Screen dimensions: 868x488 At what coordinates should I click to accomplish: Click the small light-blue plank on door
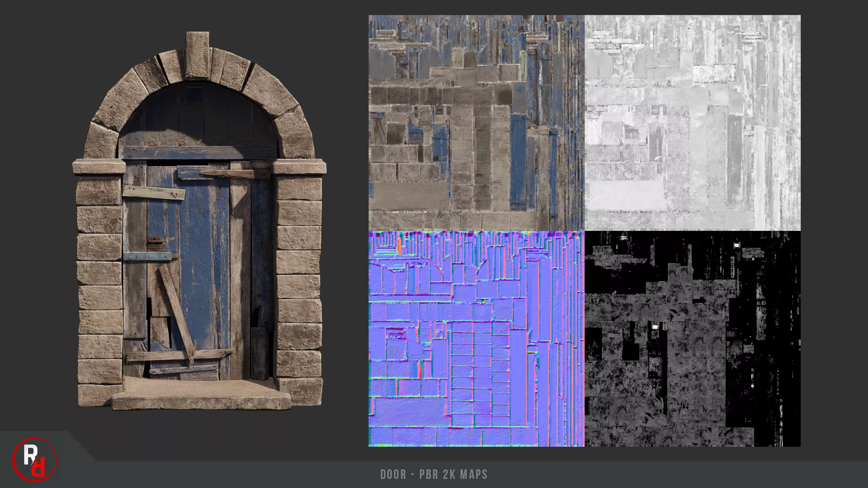[147, 256]
